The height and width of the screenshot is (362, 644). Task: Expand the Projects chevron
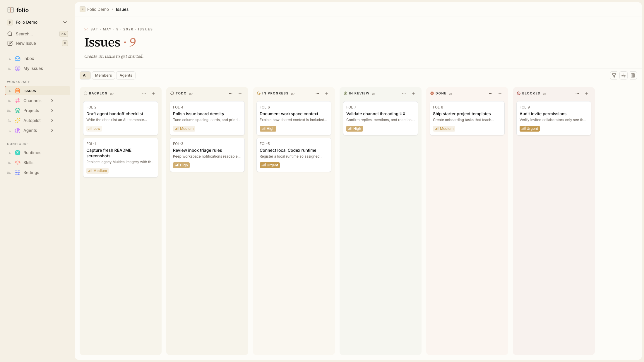pyautogui.click(x=52, y=111)
